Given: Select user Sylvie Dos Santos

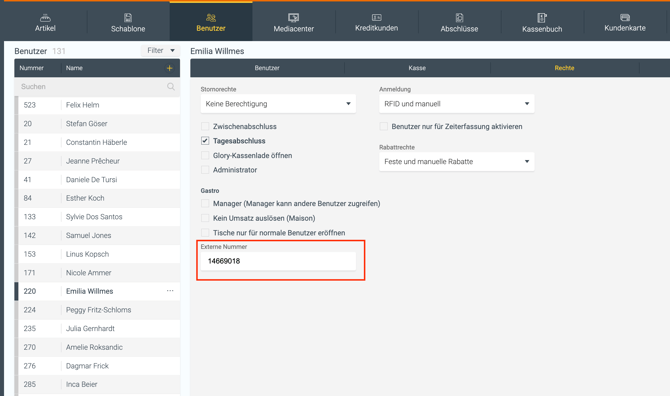Looking at the screenshot, I should point(97,217).
